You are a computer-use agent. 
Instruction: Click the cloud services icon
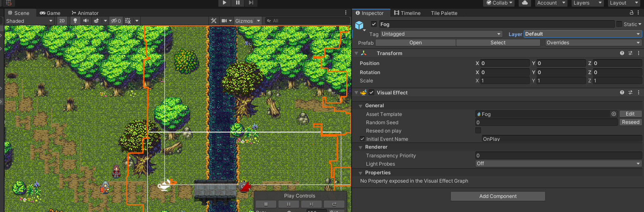pos(525,3)
